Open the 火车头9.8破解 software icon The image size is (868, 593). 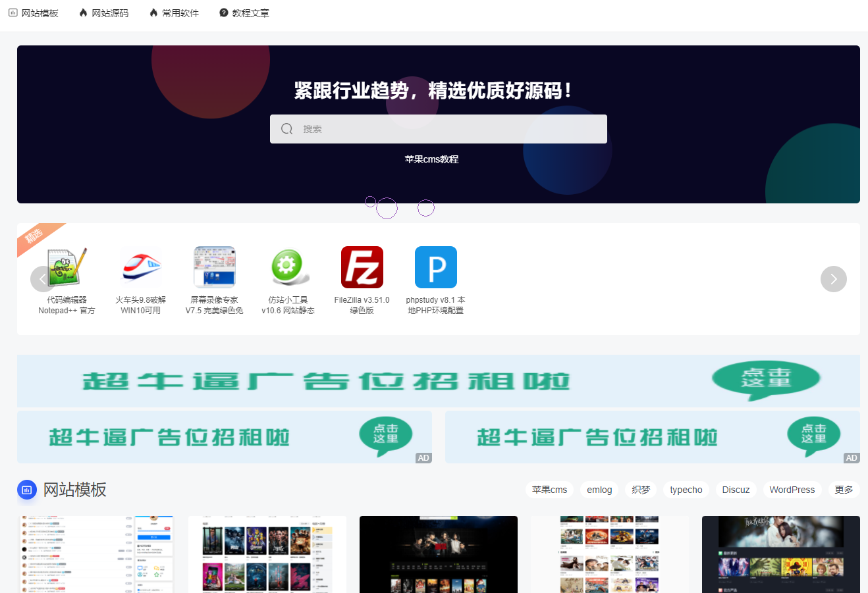pyautogui.click(x=140, y=267)
